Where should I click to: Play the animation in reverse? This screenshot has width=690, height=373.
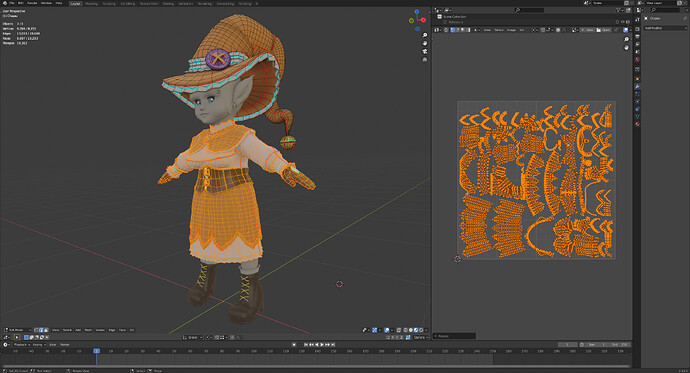(x=317, y=344)
